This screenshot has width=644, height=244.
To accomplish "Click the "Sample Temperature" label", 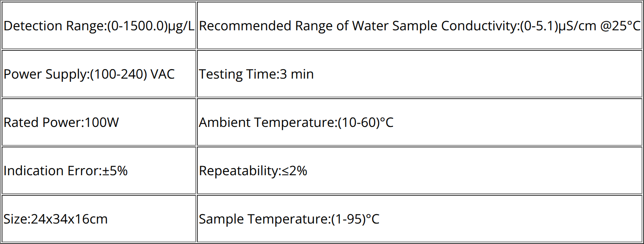I will [x=263, y=219].
